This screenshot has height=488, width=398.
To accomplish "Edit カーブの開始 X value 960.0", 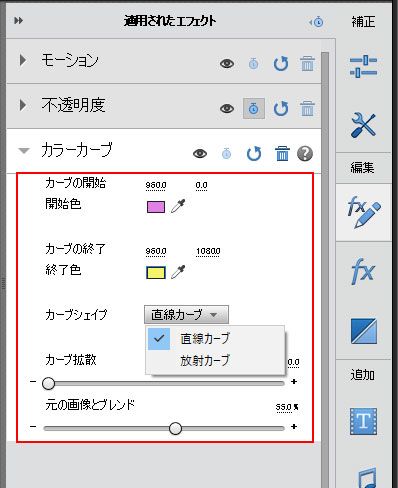I will (x=156, y=185).
